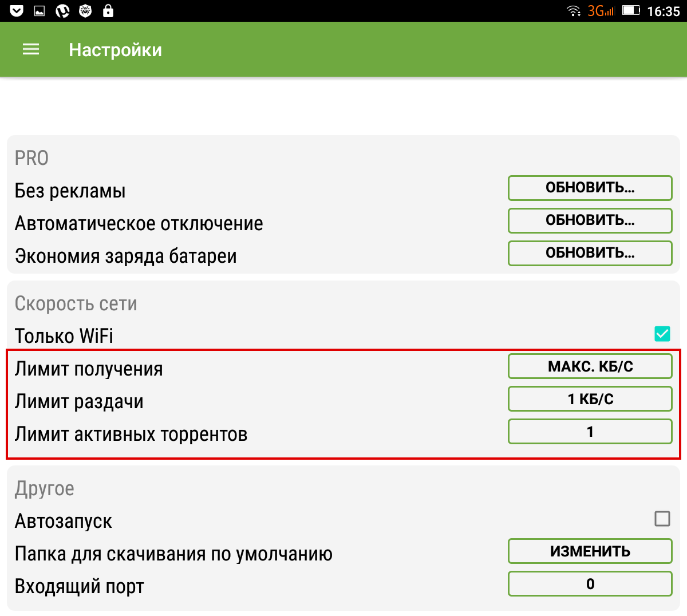Open the hamburger navigation menu
This screenshot has height=616, width=687.
point(31,50)
